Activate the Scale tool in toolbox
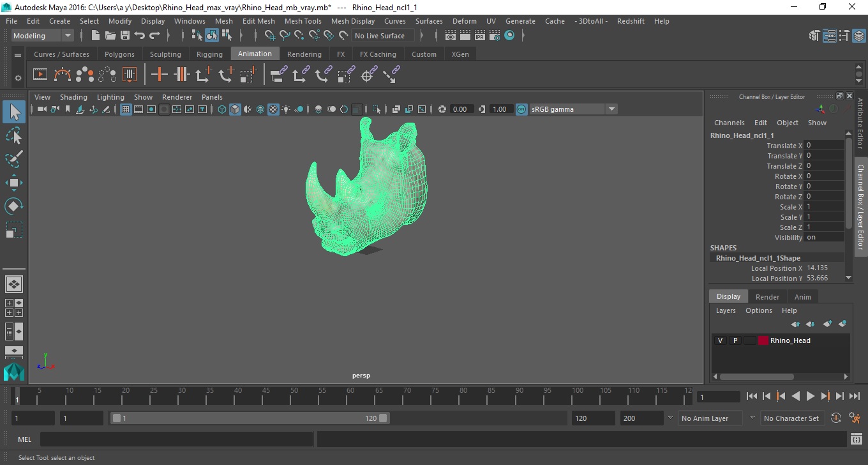This screenshot has height=465, width=868. coord(14,230)
